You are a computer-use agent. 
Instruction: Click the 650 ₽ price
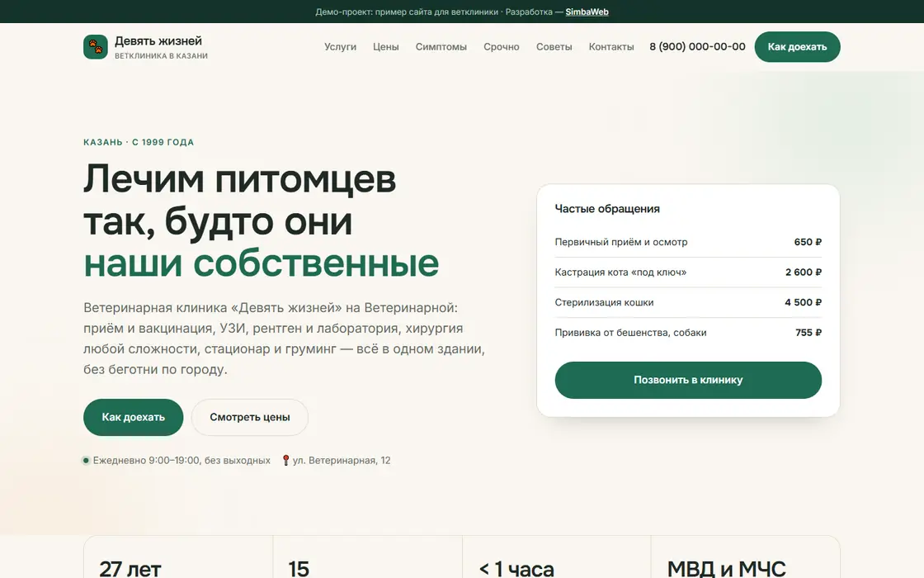808,242
